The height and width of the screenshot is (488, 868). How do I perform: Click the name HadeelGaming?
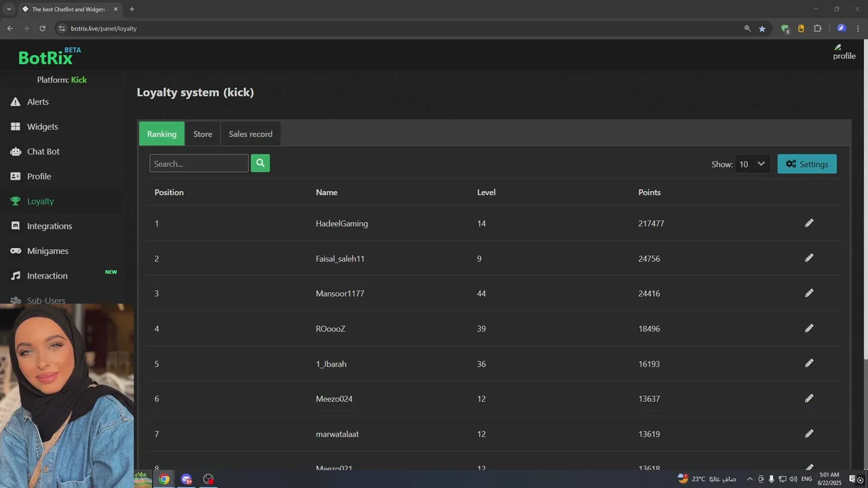tap(342, 224)
